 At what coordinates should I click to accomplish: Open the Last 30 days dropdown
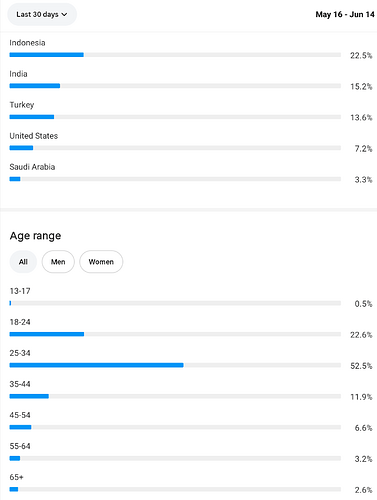coord(42,14)
